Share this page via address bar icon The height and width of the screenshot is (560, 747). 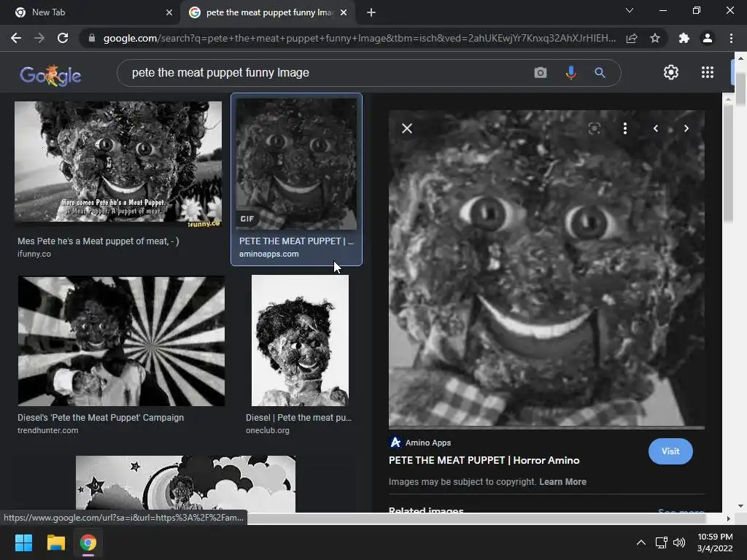click(x=632, y=38)
